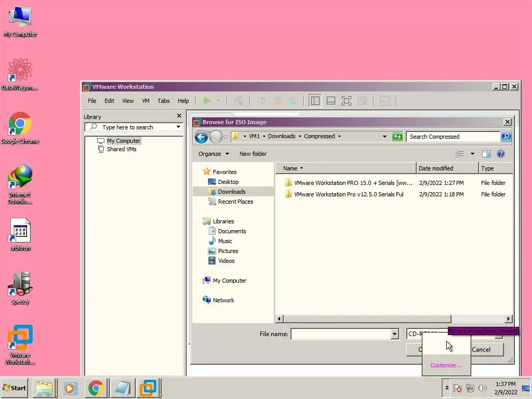
Task: Expand the Library search filter dropdown
Action: coord(179,127)
